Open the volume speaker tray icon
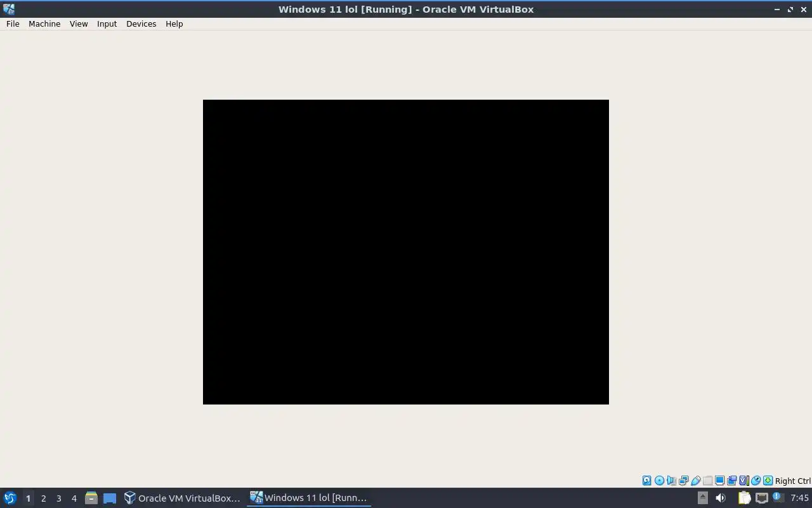The width and height of the screenshot is (812, 508). point(720,498)
